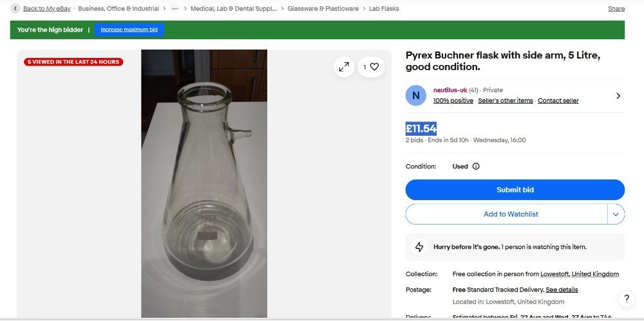
Task: Click the condition info icon beside Used
Action: pyautogui.click(x=476, y=166)
